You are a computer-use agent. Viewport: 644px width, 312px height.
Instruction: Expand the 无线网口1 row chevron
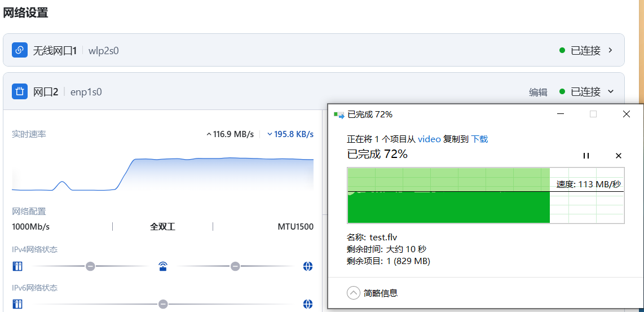[610, 50]
